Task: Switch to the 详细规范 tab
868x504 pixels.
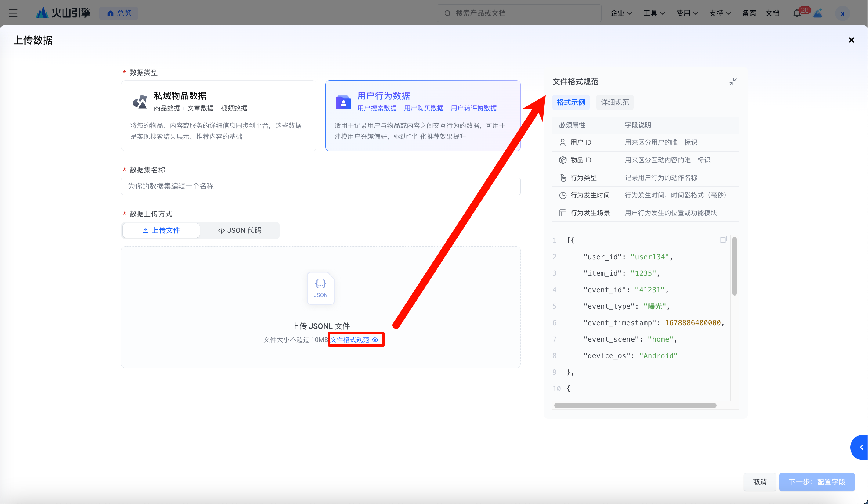Action: 614,102
